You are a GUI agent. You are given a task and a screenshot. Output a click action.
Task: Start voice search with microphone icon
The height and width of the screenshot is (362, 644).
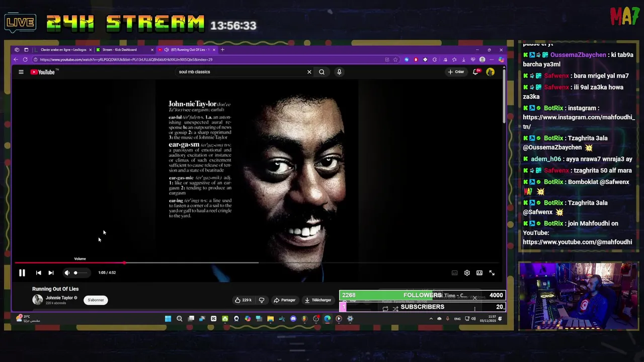(x=339, y=72)
